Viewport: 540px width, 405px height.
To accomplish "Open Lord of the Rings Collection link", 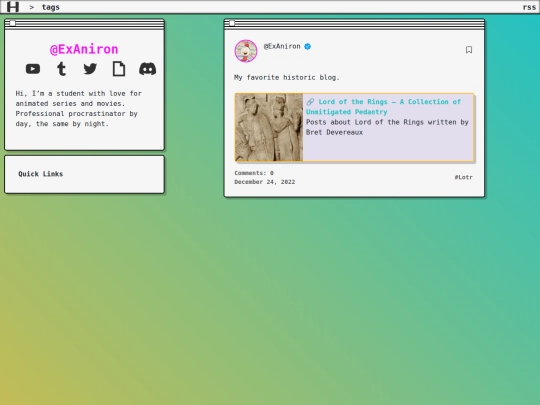I will point(383,107).
